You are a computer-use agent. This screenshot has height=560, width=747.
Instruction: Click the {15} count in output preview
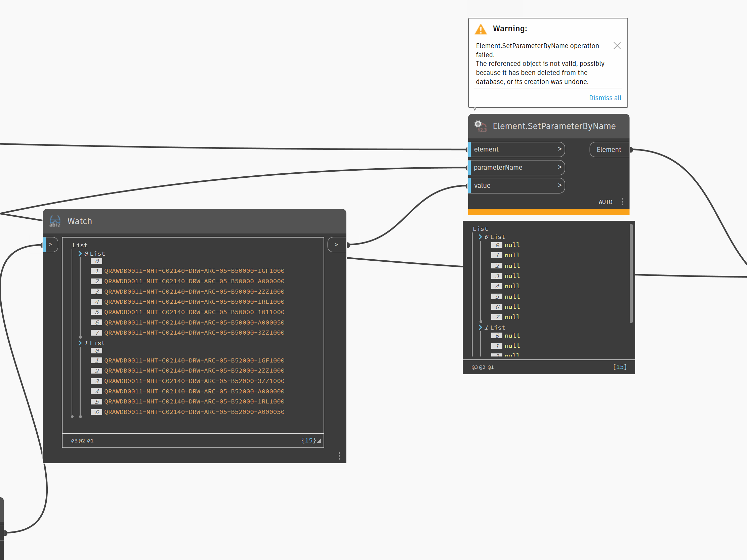click(x=620, y=367)
